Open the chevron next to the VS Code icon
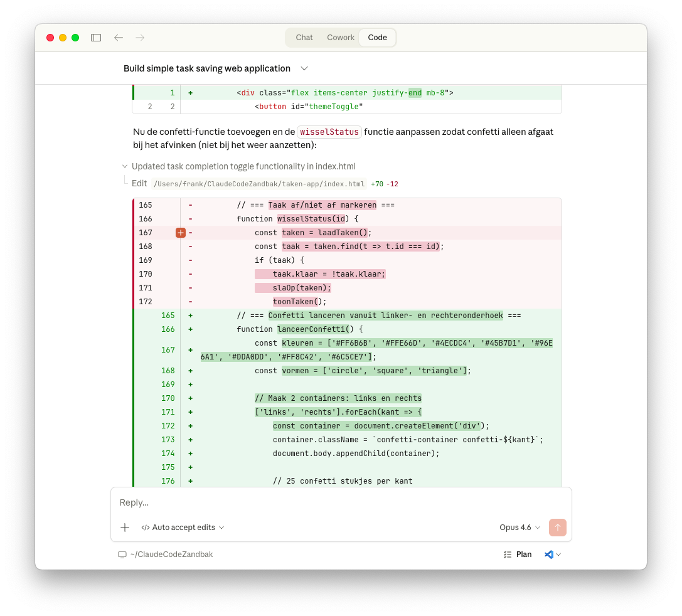This screenshot has height=616, width=682. 558,555
